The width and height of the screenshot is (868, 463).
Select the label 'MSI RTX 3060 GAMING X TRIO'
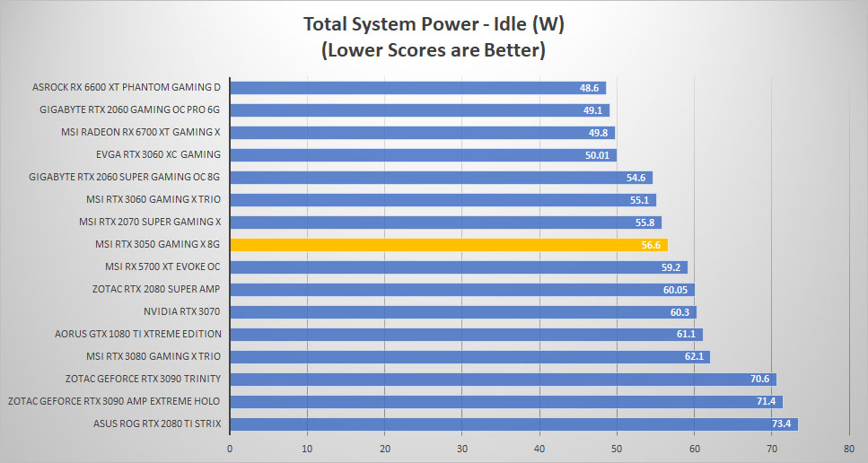[x=153, y=199]
